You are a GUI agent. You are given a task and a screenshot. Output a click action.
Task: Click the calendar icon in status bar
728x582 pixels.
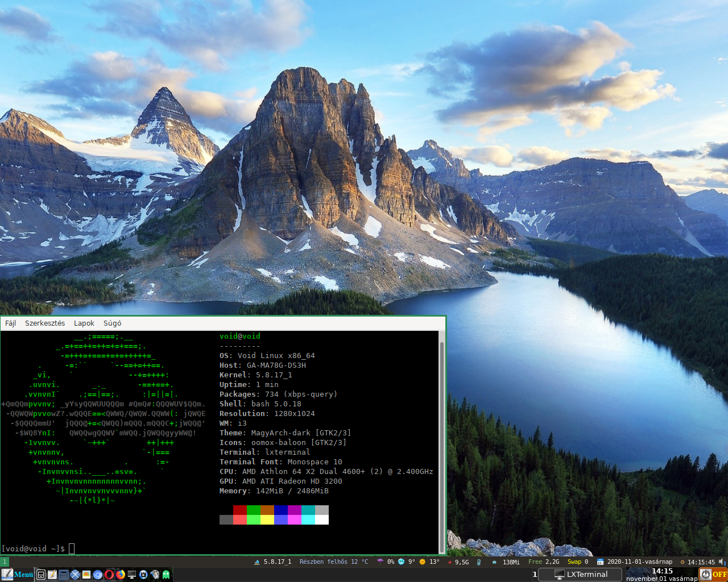pyautogui.click(x=600, y=562)
